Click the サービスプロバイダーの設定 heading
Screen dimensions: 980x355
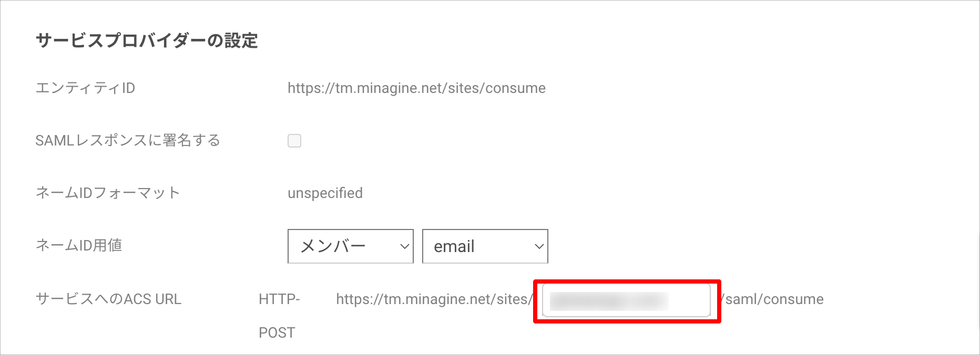[x=146, y=40]
